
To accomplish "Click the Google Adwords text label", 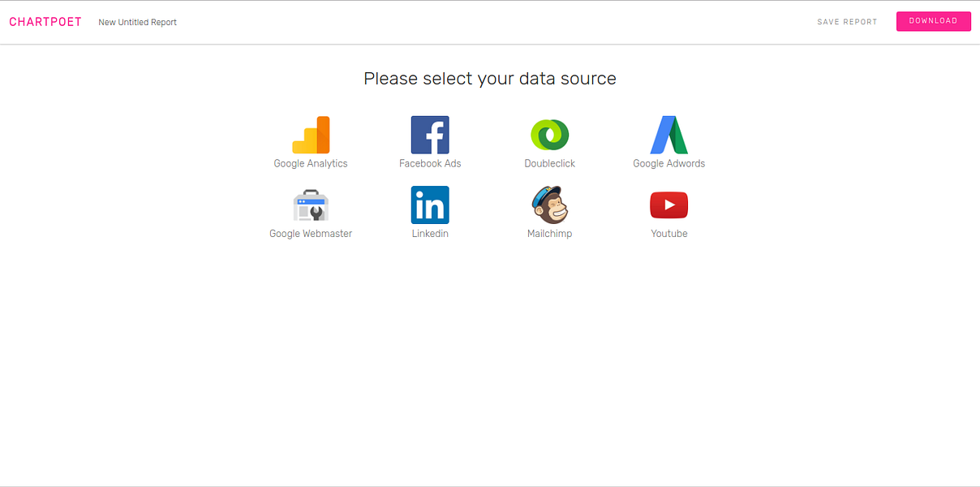I will (x=669, y=164).
